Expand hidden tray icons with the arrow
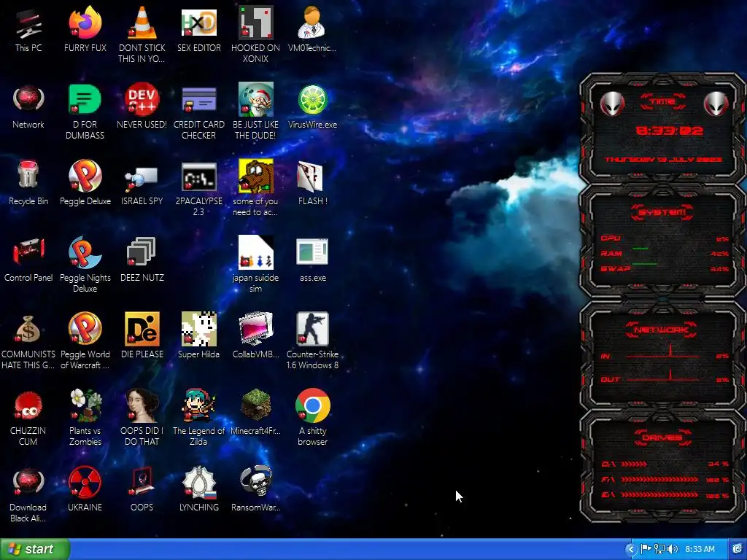747x560 pixels. click(x=631, y=550)
